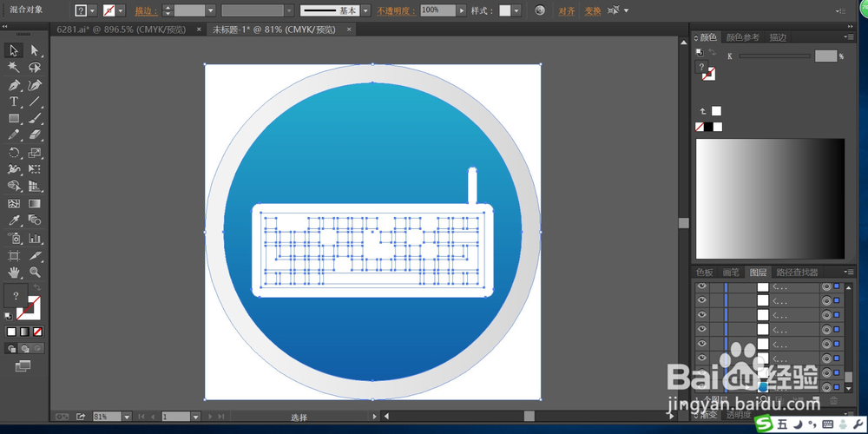Select the Symbol Sprayer tool
Viewport: 868px width, 434px height.
click(14, 239)
